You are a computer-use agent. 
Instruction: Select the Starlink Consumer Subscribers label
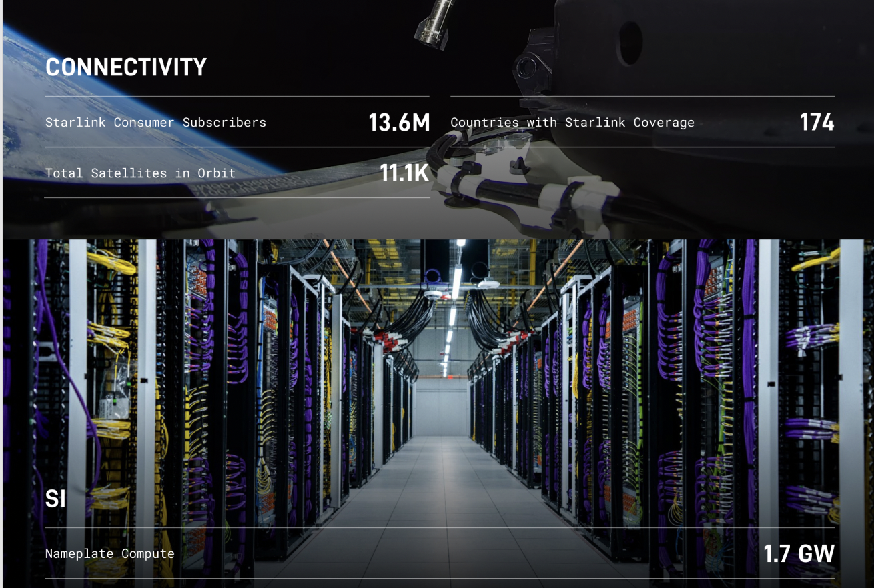click(x=155, y=123)
